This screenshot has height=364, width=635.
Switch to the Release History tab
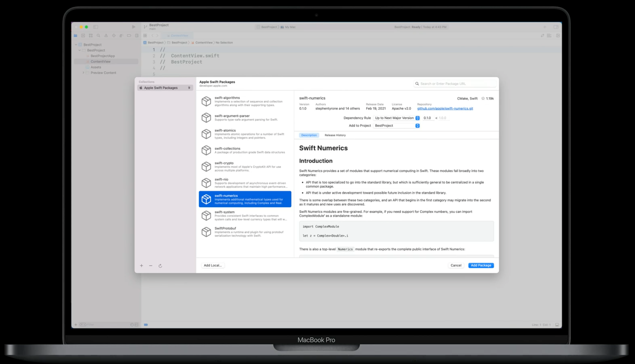click(x=335, y=135)
